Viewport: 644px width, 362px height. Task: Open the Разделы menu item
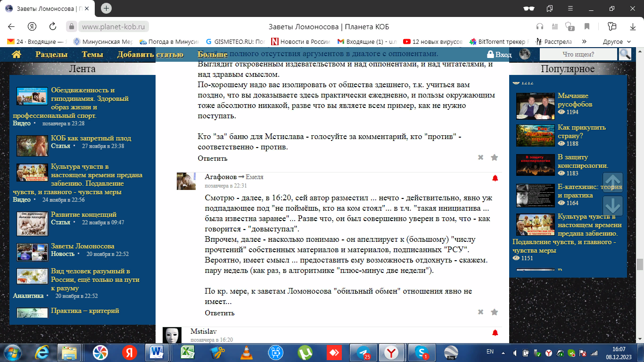[51, 55]
